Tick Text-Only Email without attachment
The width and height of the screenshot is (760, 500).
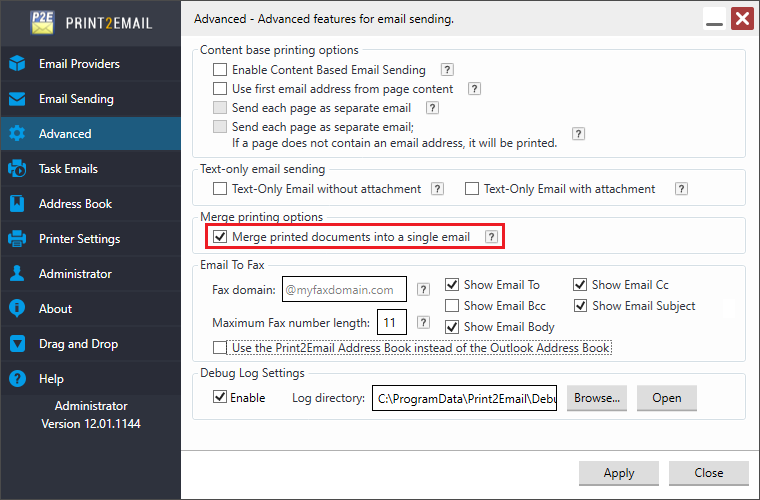click(x=220, y=188)
